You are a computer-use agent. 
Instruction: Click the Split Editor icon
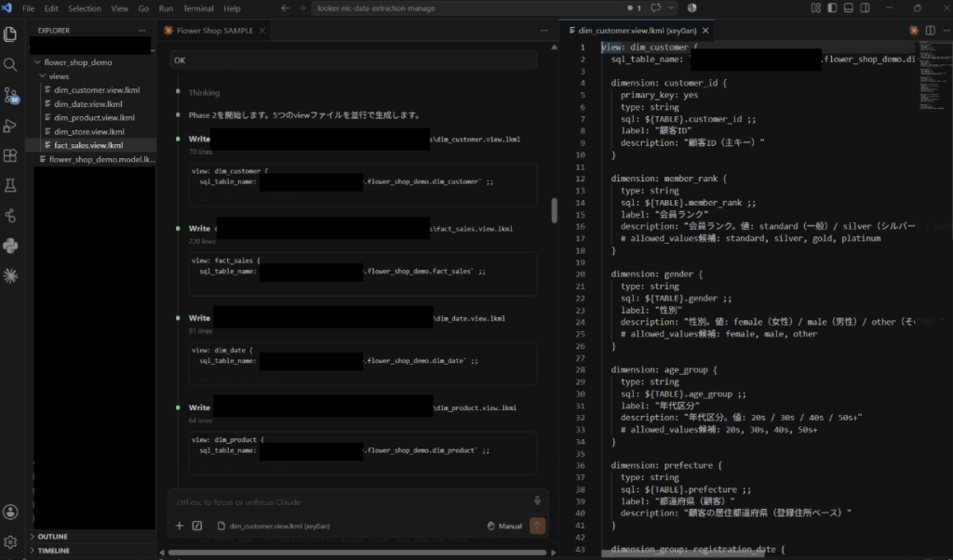pos(930,31)
